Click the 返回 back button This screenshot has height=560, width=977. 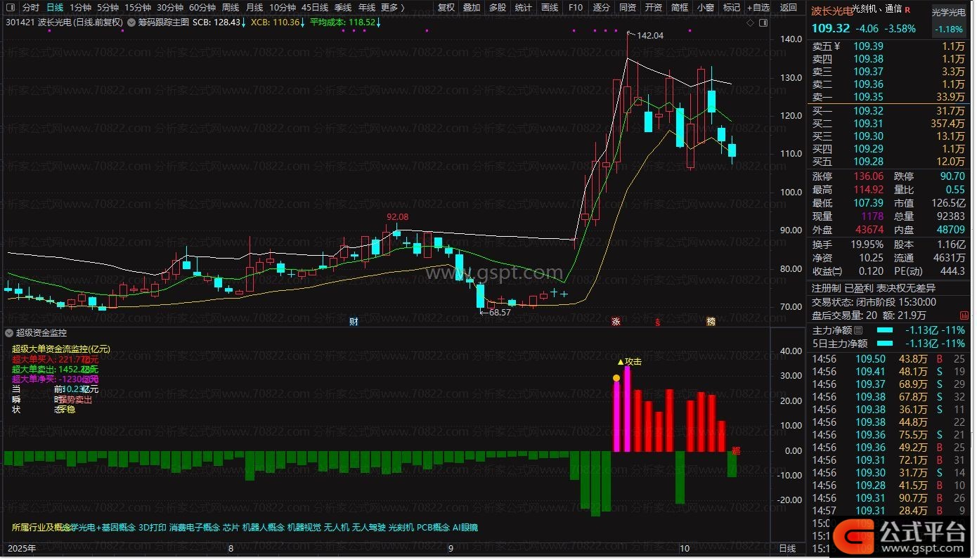click(x=788, y=8)
